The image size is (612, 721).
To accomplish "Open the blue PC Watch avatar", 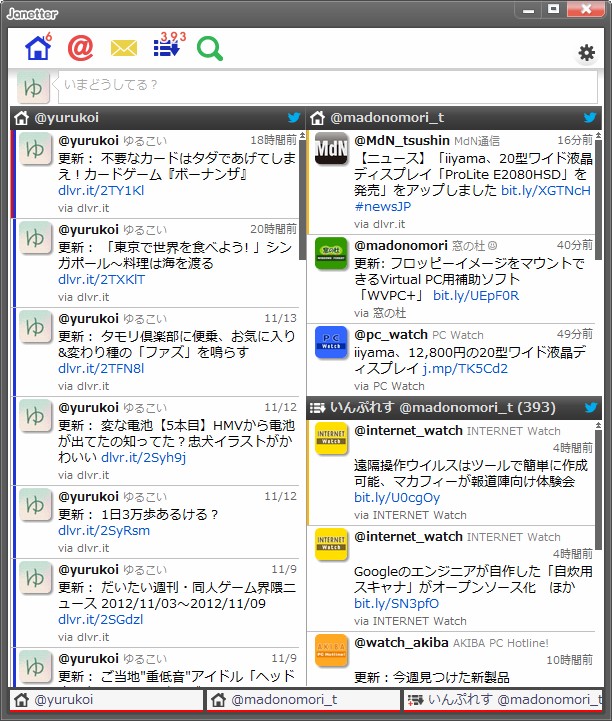I will (331, 343).
